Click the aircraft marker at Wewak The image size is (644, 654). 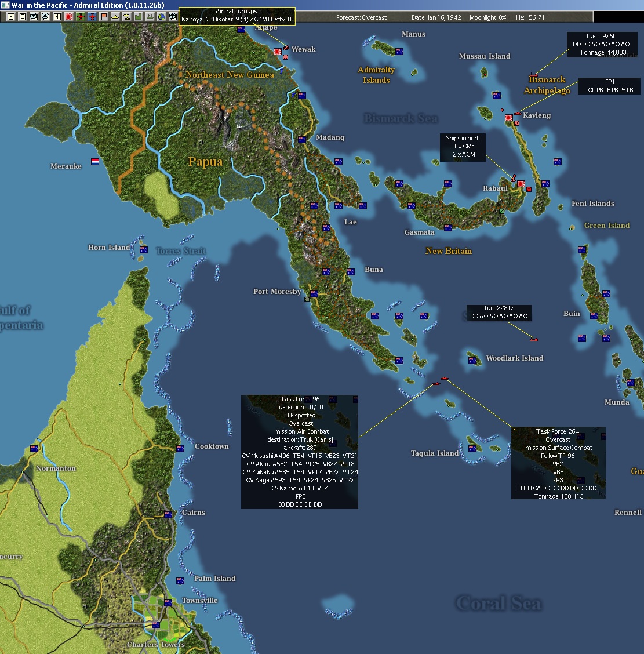286,48
